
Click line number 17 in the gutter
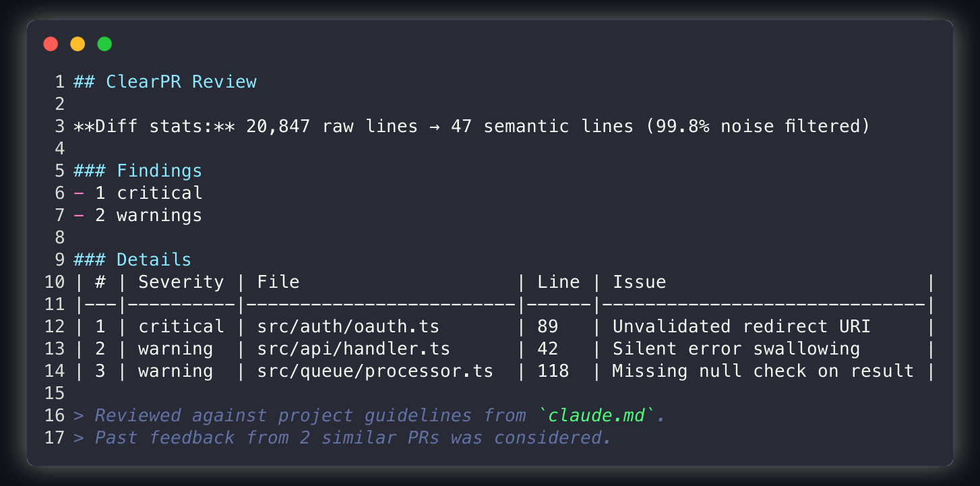(x=55, y=438)
